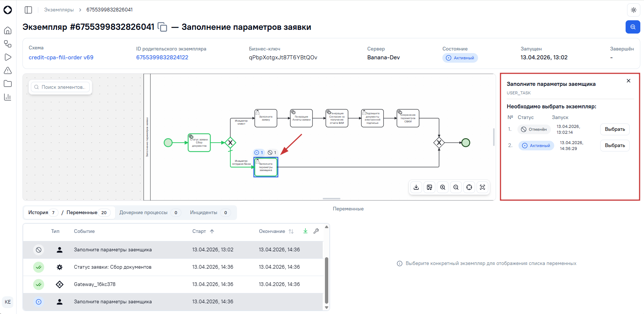Open the analytics chart icon in sidebar
The image size is (644, 314).
tap(8, 97)
